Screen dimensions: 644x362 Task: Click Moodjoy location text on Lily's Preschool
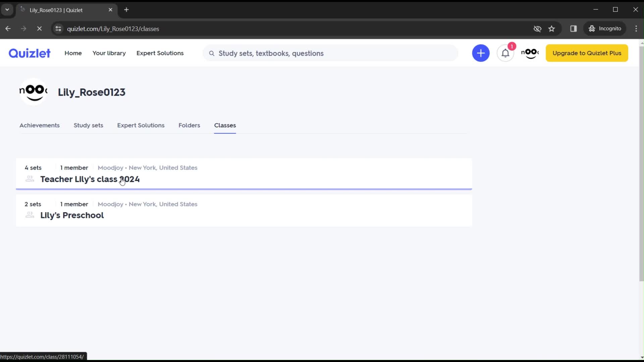[x=148, y=204]
